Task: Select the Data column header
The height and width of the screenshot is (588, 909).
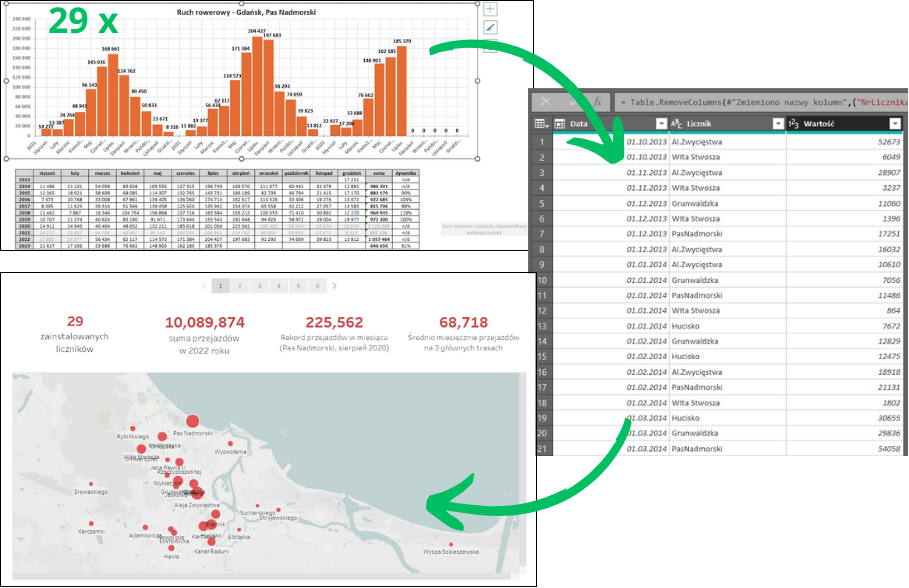Action: (610, 124)
